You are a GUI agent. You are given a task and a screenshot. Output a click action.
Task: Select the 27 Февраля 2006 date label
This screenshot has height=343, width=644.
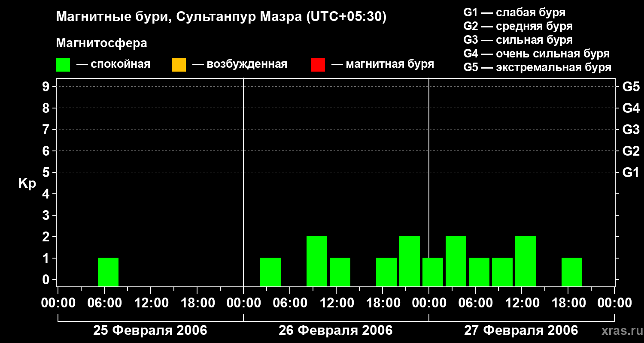521,331
